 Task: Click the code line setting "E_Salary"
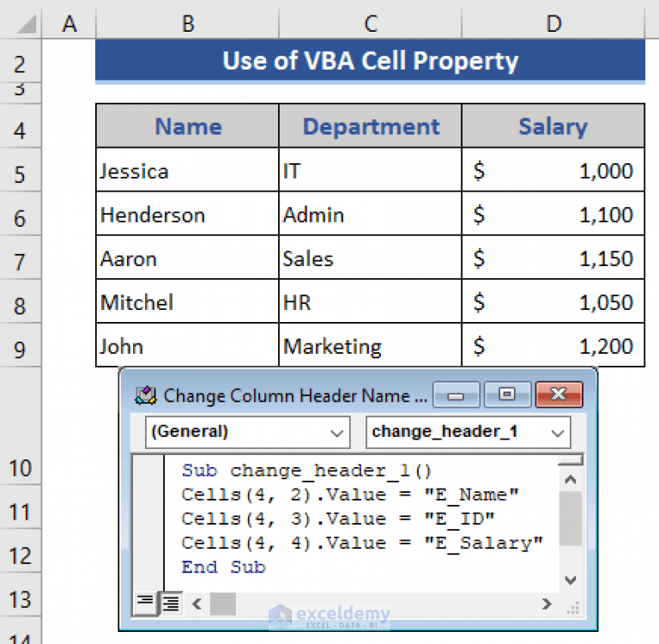click(362, 543)
